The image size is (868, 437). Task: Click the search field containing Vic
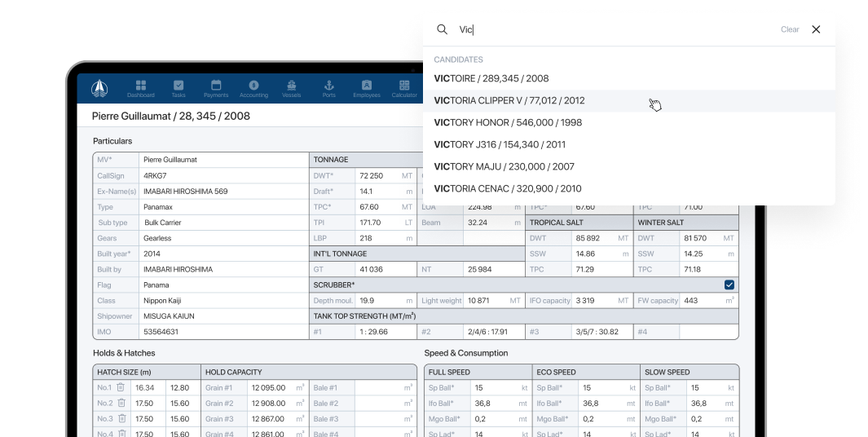(x=615, y=29)
